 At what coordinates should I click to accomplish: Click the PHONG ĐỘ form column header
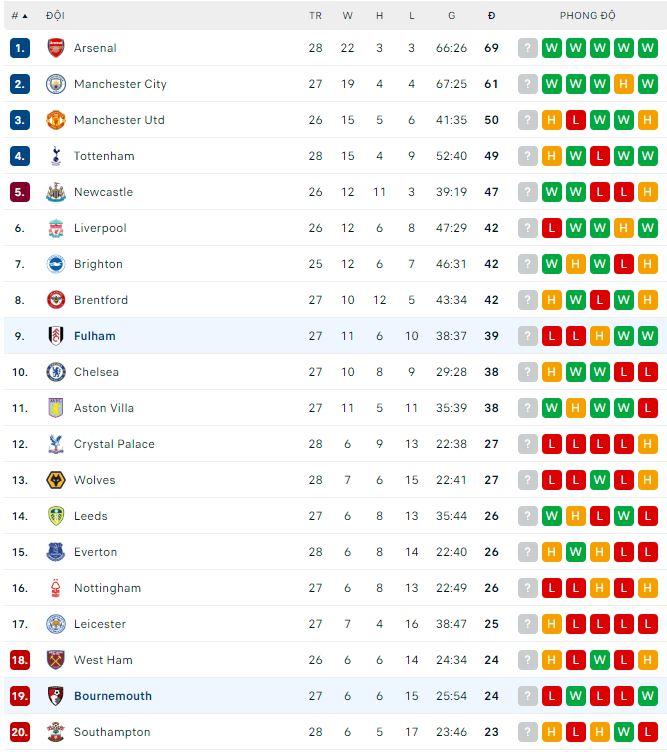tap(587, 16)
